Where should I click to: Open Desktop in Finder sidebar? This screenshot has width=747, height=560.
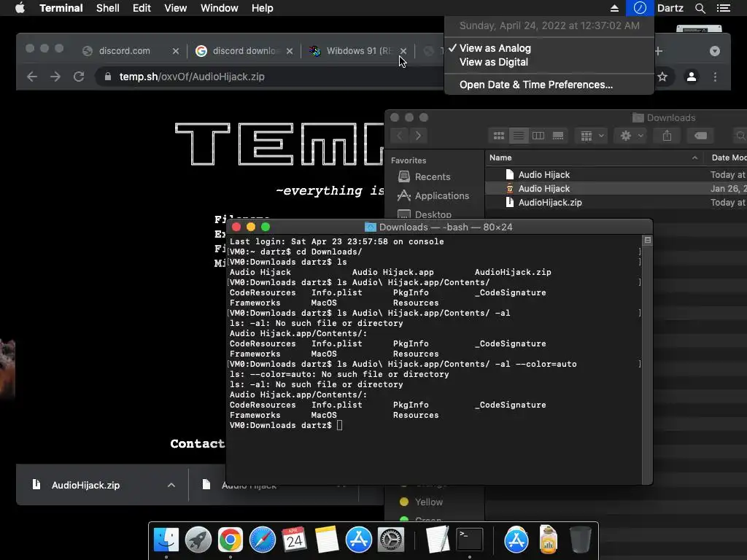[425, 214]
